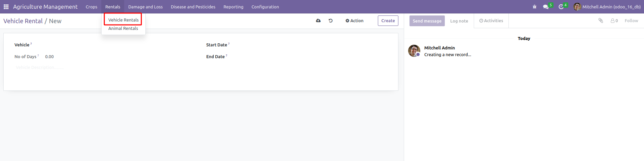644x161 pixels.
Task: Expand the Configuration menu
Action: 265,7
